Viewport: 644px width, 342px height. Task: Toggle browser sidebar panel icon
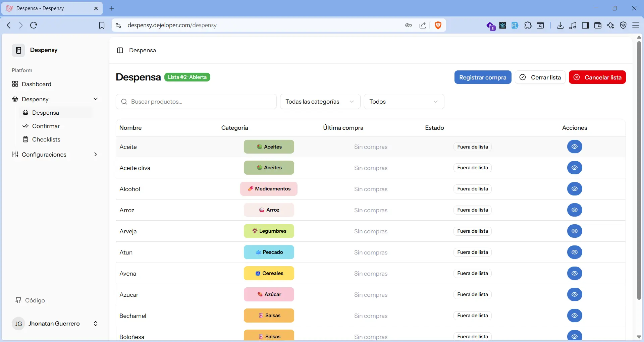point(585,25)
